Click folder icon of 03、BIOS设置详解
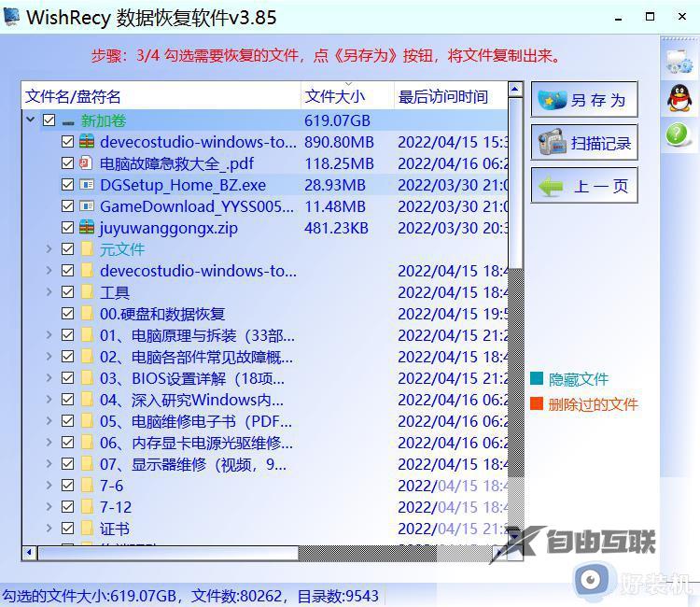Viewport: 700px width, 607px height. click(x=88, y=377)
